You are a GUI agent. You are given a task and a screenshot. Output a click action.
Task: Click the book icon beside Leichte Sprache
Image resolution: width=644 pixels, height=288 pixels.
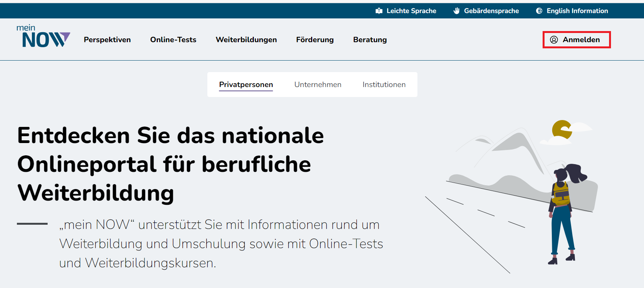(379, 11)
